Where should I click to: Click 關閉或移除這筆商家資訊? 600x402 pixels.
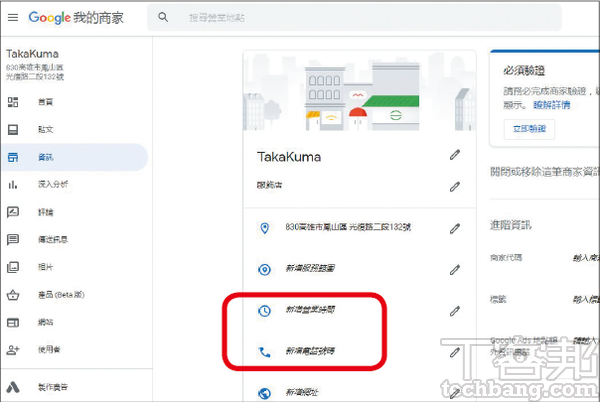click(x=545, y=172)
